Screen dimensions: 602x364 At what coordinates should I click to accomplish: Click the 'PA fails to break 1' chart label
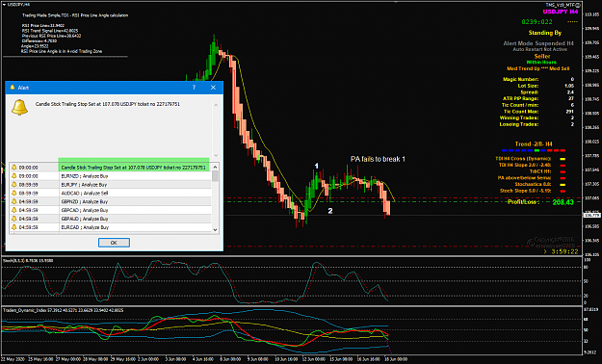[378, 159]
